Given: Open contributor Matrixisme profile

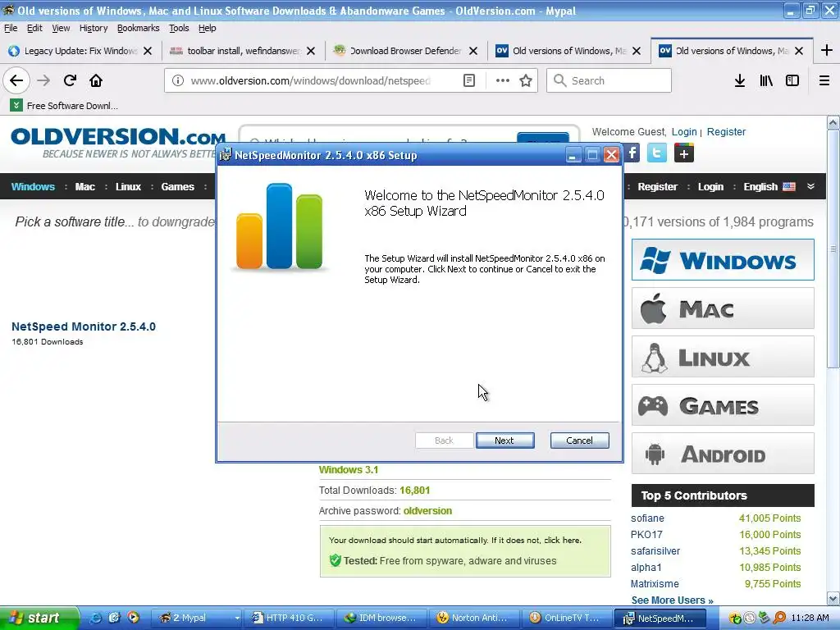Looking at the screenshot, I should tap(655, 583).
